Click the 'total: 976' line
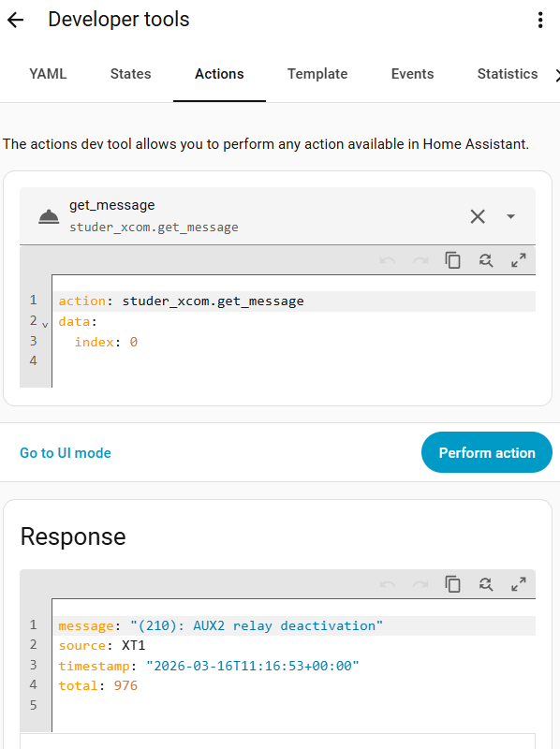This screenshot has width=560, height=749. [98, 686]
